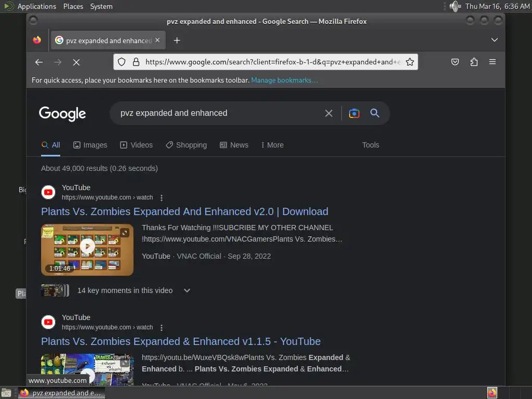Select the Firefox taskbar window button
Screen dimensions: 532x399
pos(61,393)
